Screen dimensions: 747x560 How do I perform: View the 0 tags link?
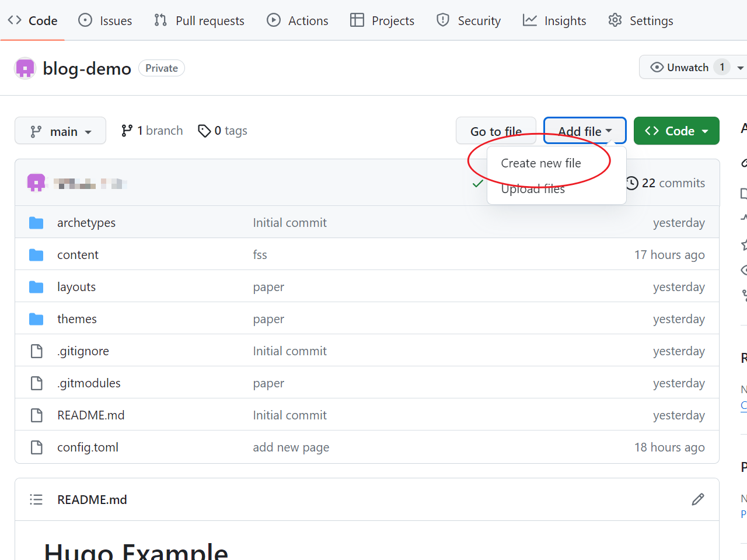(x=222, y=131)
